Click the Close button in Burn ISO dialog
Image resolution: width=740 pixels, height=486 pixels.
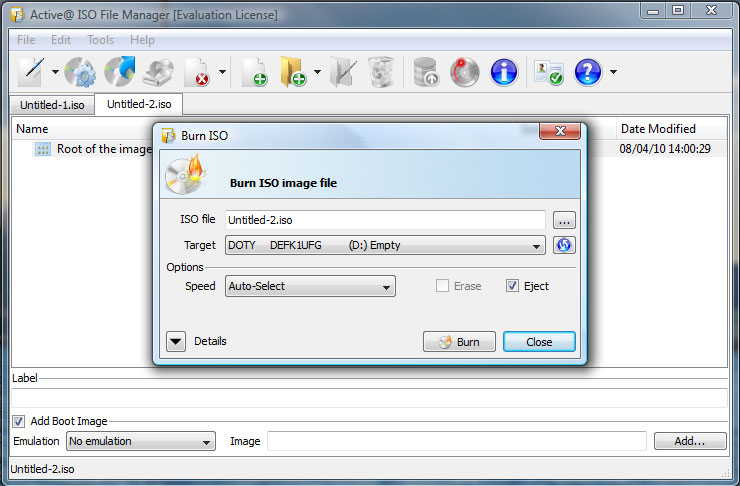point(539,342)
